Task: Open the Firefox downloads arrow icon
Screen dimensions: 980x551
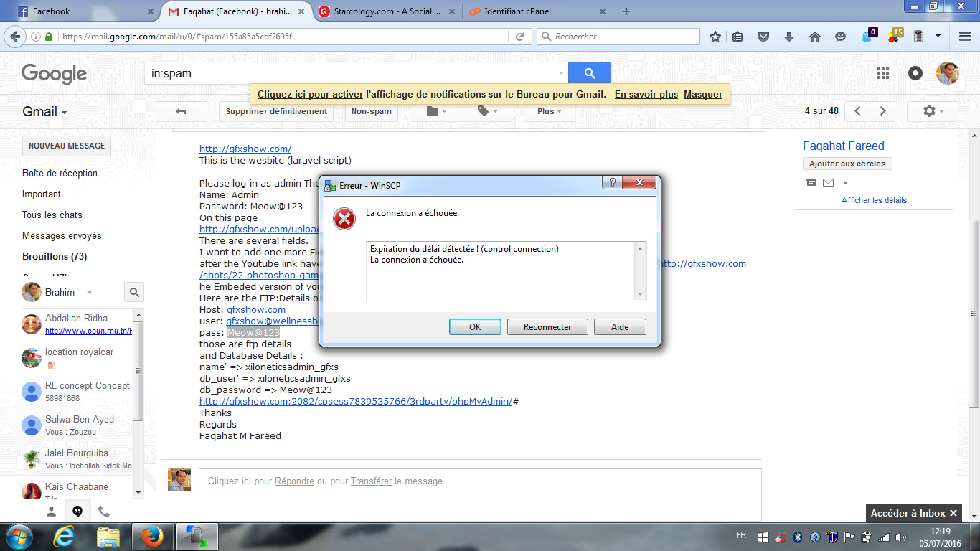Action: [789, 37]
